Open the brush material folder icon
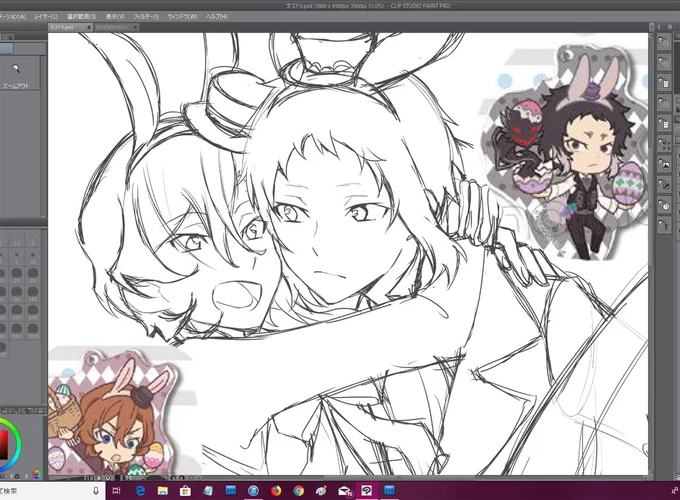The height and width of the screenshot is (500, 680). coord(664,185)
